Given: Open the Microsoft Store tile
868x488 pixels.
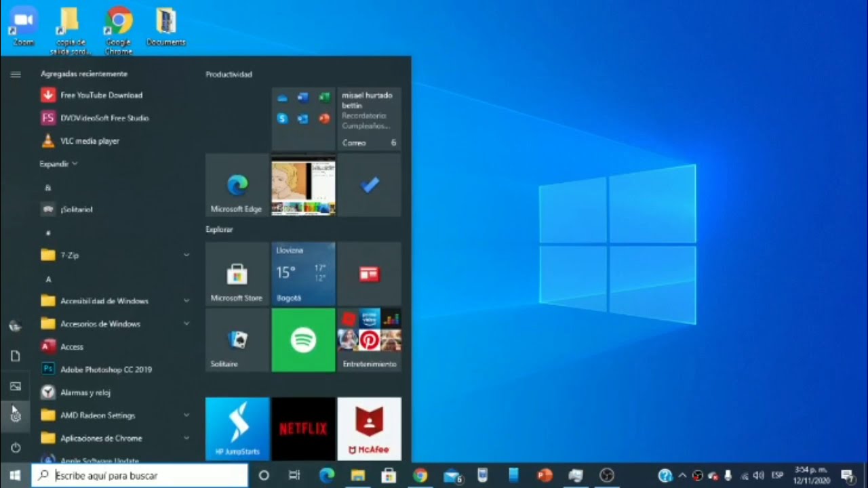Looking at the screenshot, I should [x=237, y=273].
